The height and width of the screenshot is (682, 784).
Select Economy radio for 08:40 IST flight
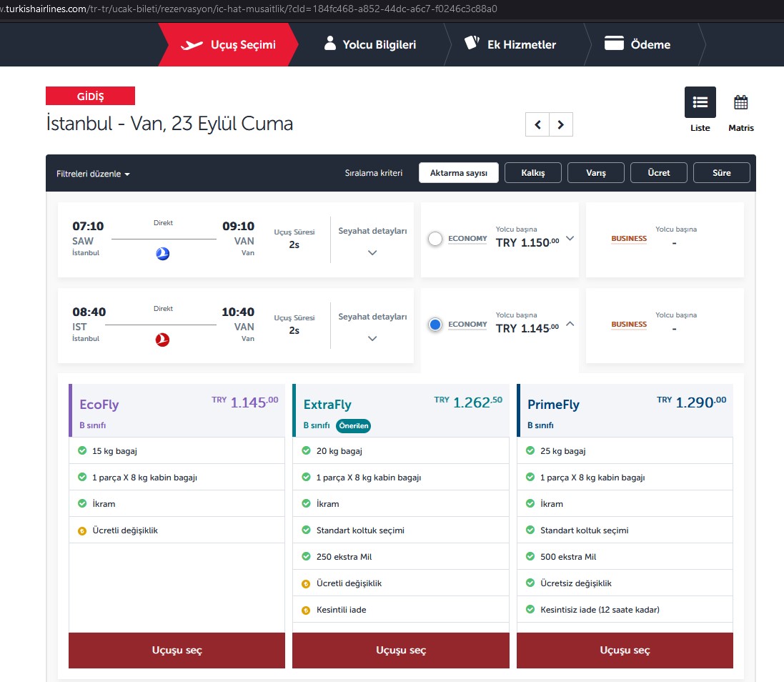coord(435,325)
